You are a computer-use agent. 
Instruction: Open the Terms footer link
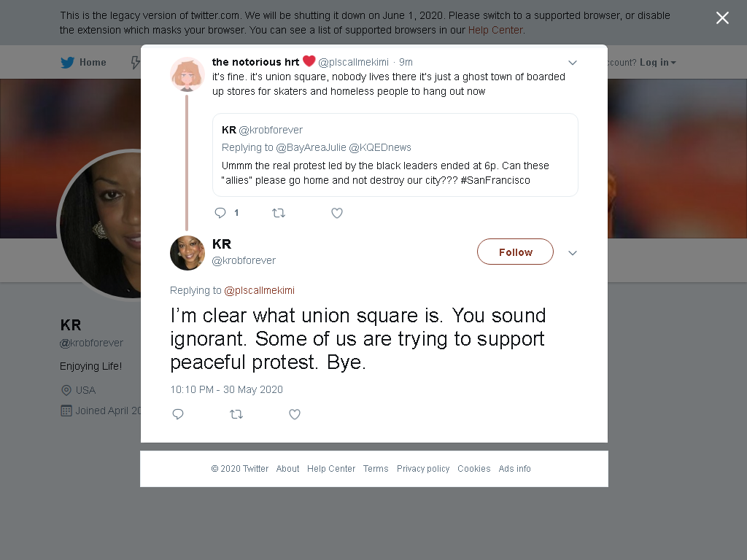point(376,469)
